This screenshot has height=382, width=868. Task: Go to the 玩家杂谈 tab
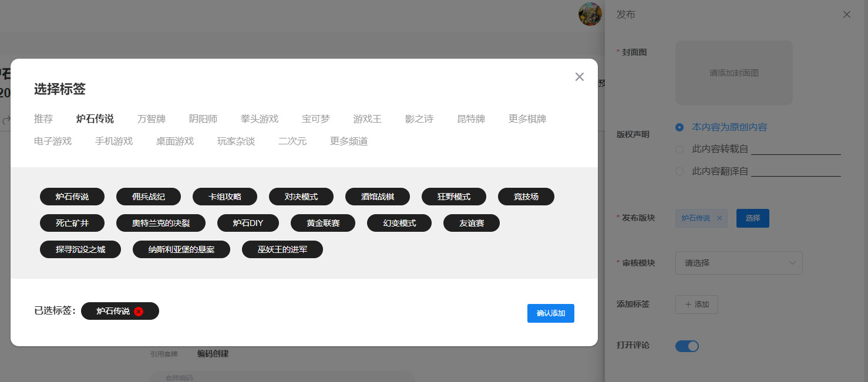tap(236, 141)
